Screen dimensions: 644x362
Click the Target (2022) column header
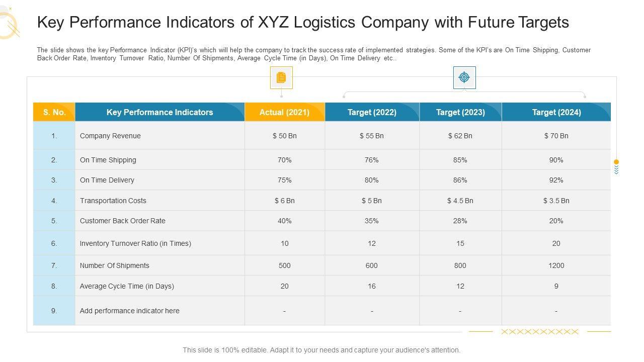(372, 112)
